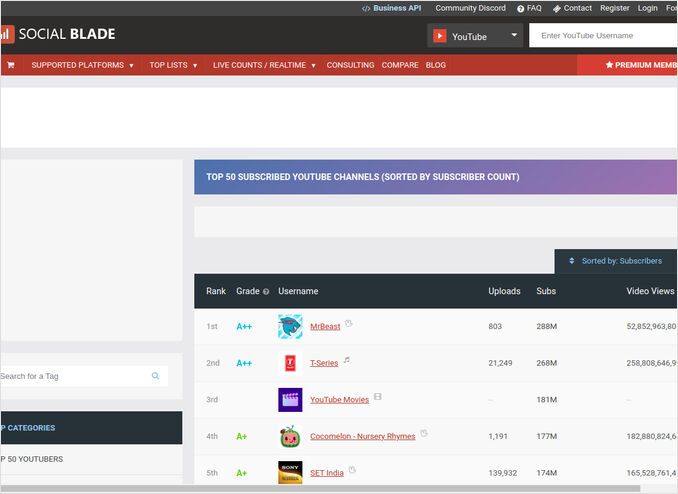678x494 pixels.
Task: Go to the Consulting page
Action: point(350,65)
